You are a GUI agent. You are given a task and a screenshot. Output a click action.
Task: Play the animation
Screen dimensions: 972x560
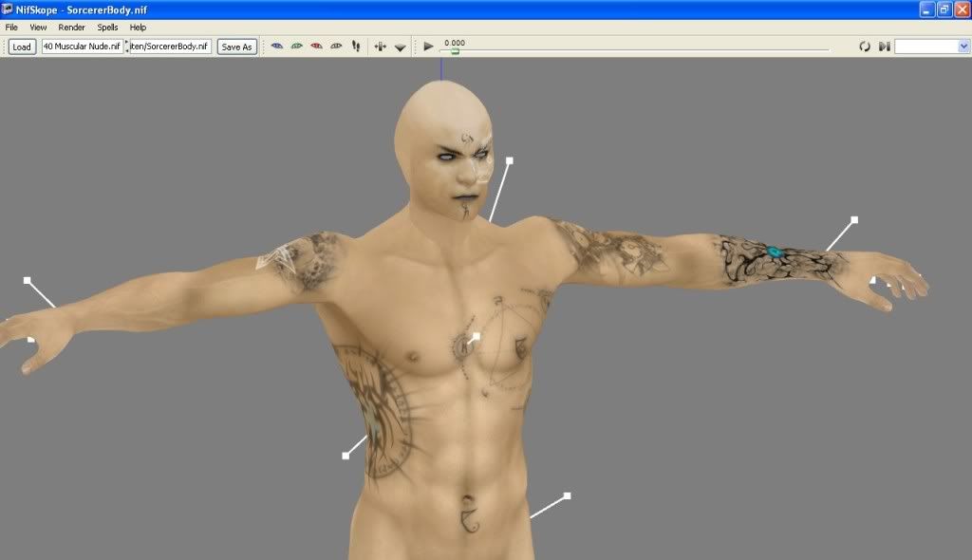click(428, 46)
